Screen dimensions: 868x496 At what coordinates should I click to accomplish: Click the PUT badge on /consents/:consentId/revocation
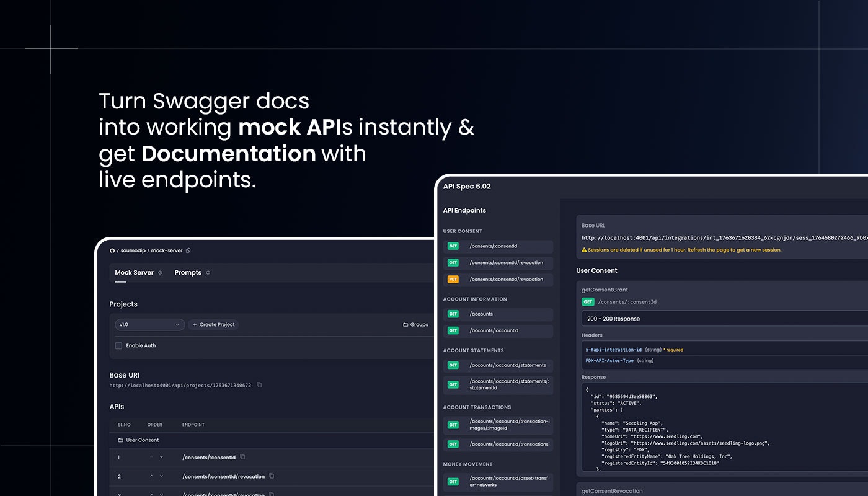pyautogui.click(x=453, y=279)
